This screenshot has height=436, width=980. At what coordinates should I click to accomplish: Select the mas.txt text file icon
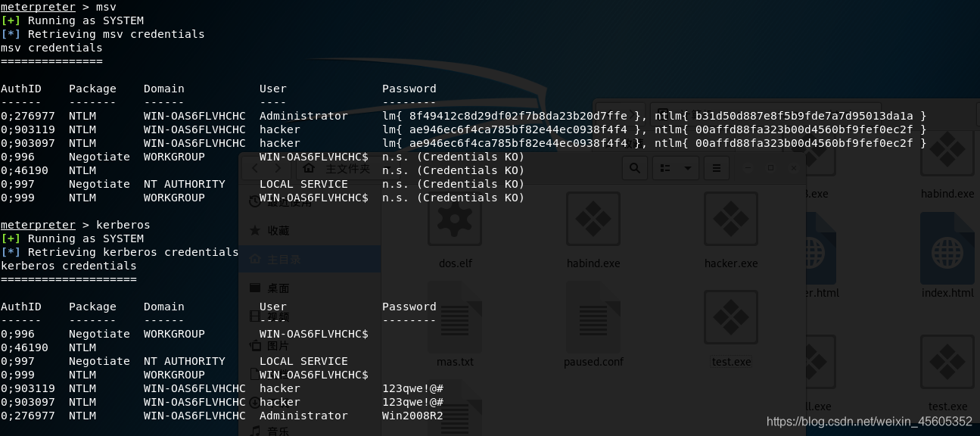click(x=455, y=316)
